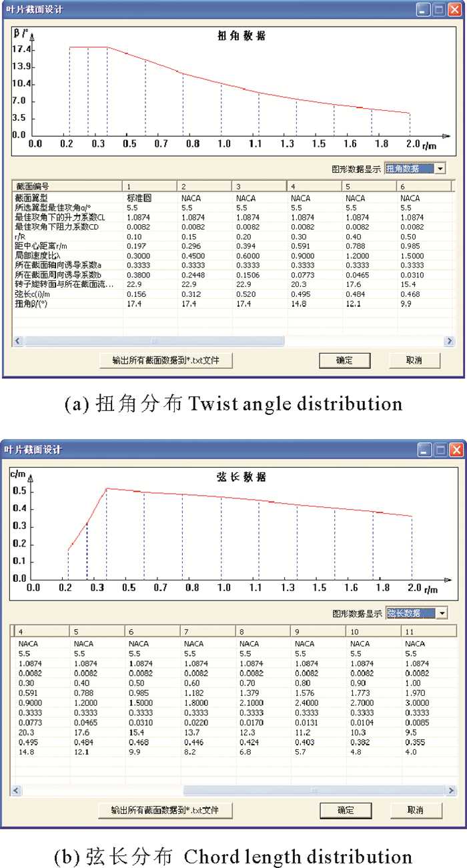
Task: Export section data to txt in lower dialog
Action: (166, 810)
